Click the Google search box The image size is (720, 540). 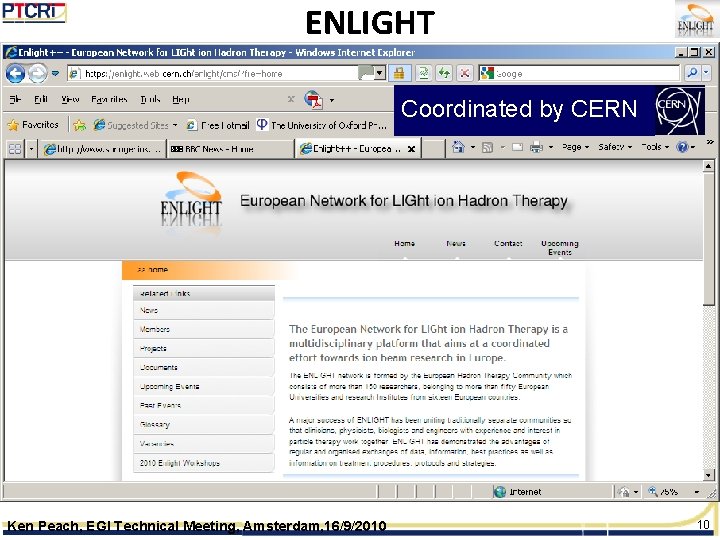coord(579,73)
